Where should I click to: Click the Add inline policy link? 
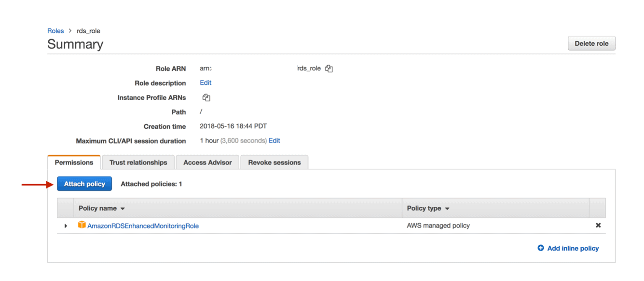[x=573, y=248]
